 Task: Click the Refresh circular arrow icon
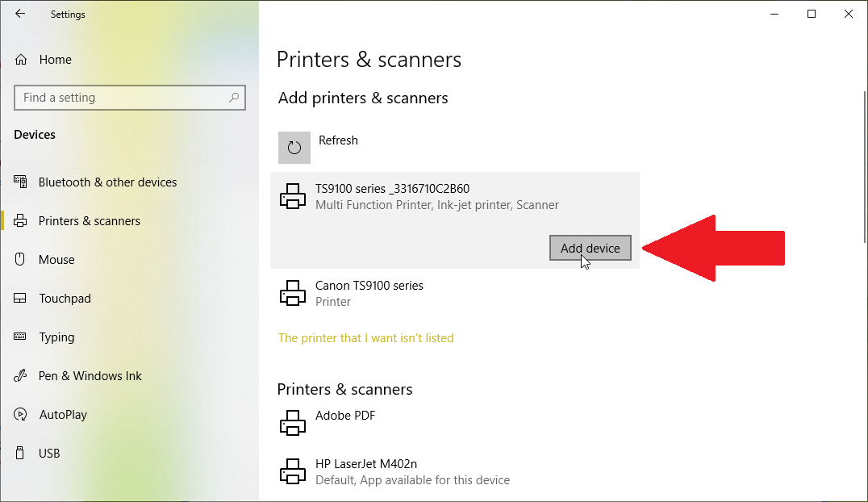coord(294,148)
